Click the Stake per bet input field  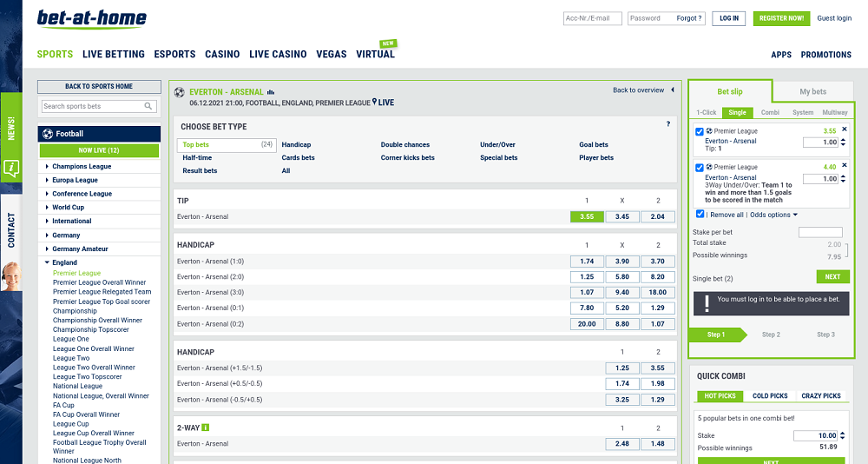click(820, 232)
